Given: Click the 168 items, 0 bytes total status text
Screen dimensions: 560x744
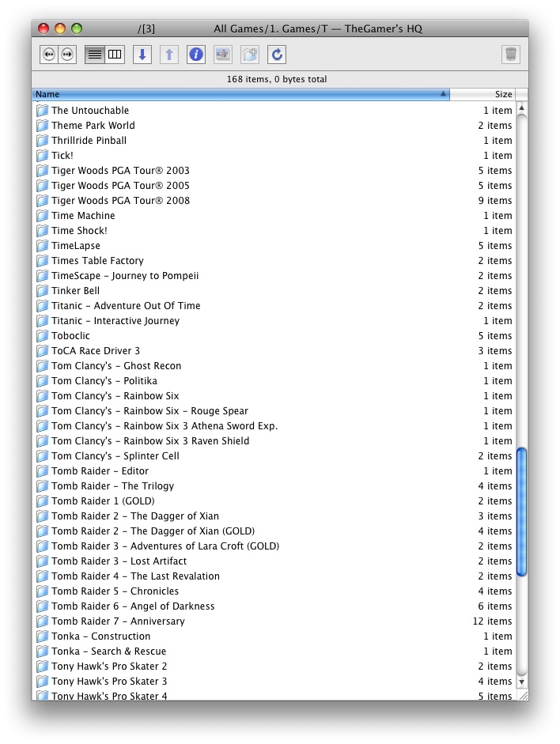Looking at the screenshot, I should 277,79.
